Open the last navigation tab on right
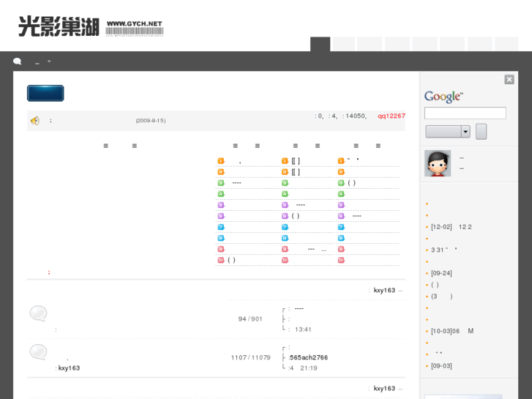 point(506,44)
